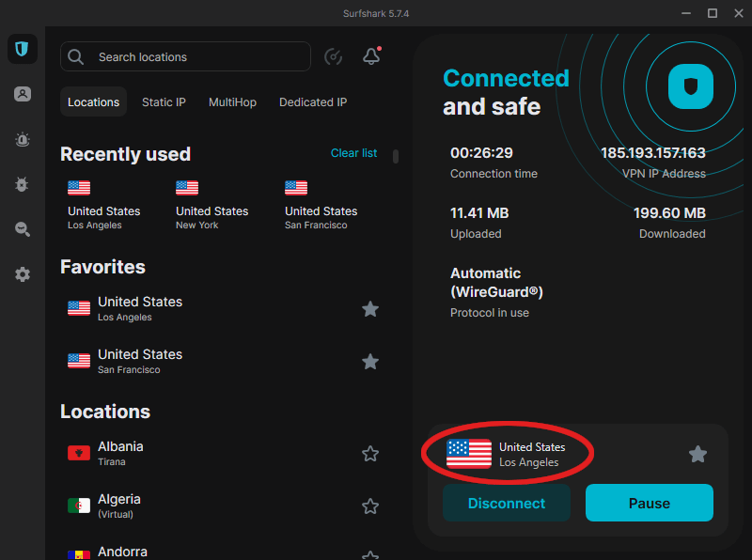Open the Settings gear sidebar icon
This screenshot has height=560, width=752.
22,274
